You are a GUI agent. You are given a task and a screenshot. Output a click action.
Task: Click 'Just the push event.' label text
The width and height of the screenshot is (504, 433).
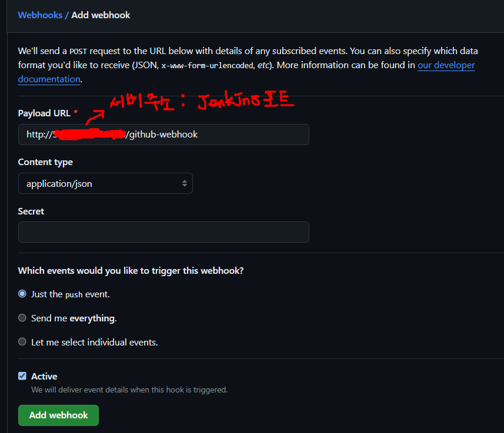(x=71, y=294)
